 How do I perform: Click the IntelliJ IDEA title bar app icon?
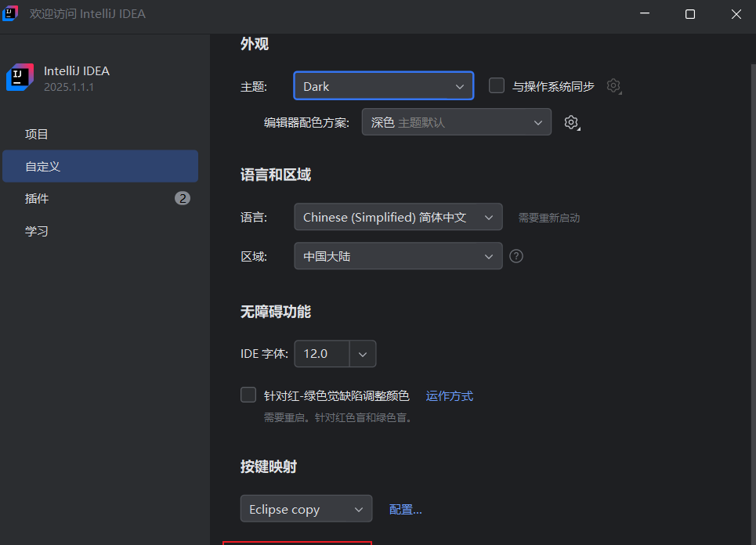pyautogui.click(x=10, y=13)
